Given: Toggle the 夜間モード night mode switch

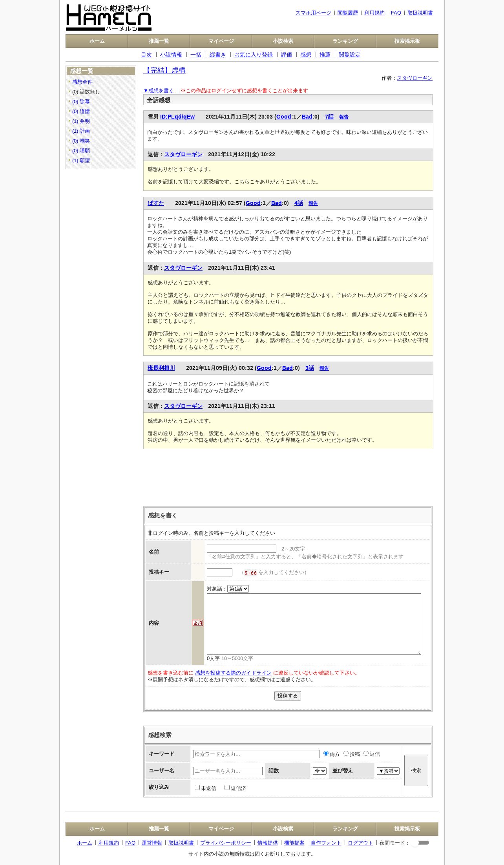Looking at the screenshot, I should tap(421, 843).
